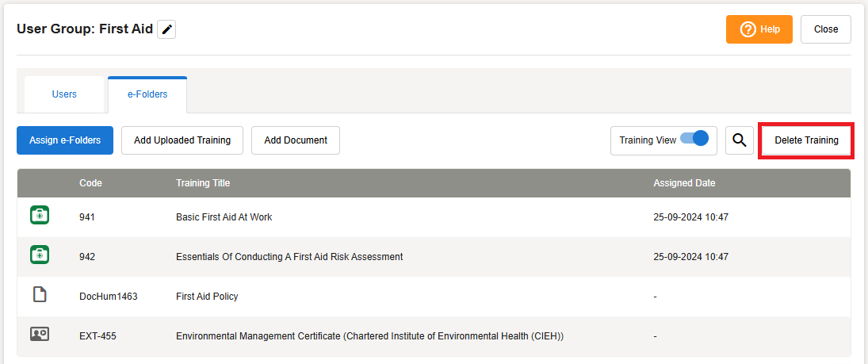The width and height of the screenshot is (868, 364).
Task: Click the pencil edit icon beside First Aid
Action: click(166, 29)
